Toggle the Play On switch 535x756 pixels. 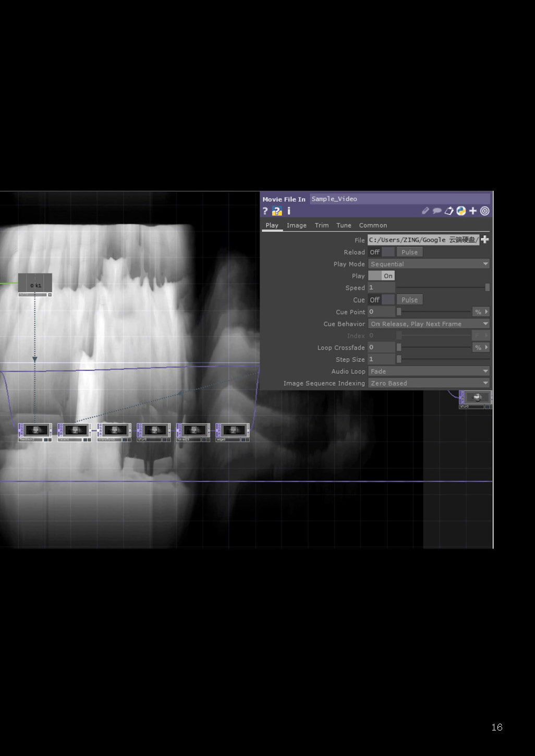(x=381, y=276)
